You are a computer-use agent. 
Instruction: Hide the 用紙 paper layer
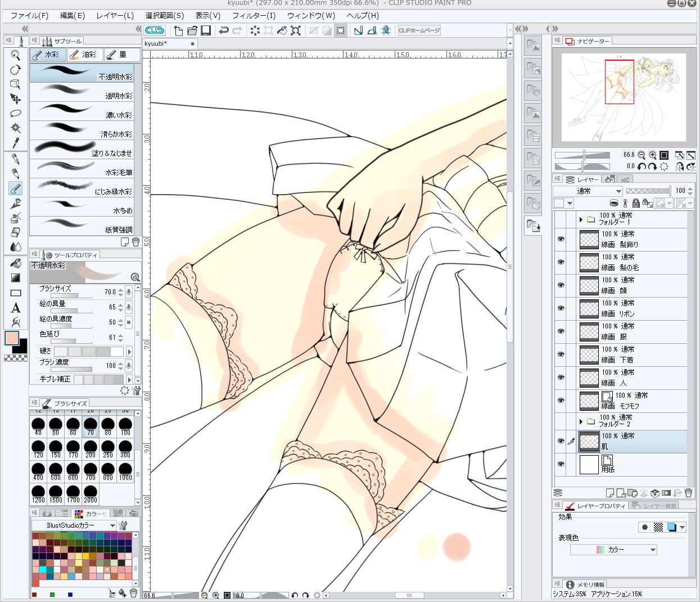561,464
